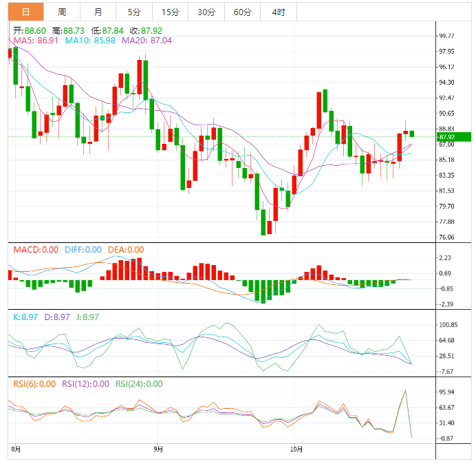Click the 9月 date axis marker
Screen dimensions: 476x466
[158, 449]
